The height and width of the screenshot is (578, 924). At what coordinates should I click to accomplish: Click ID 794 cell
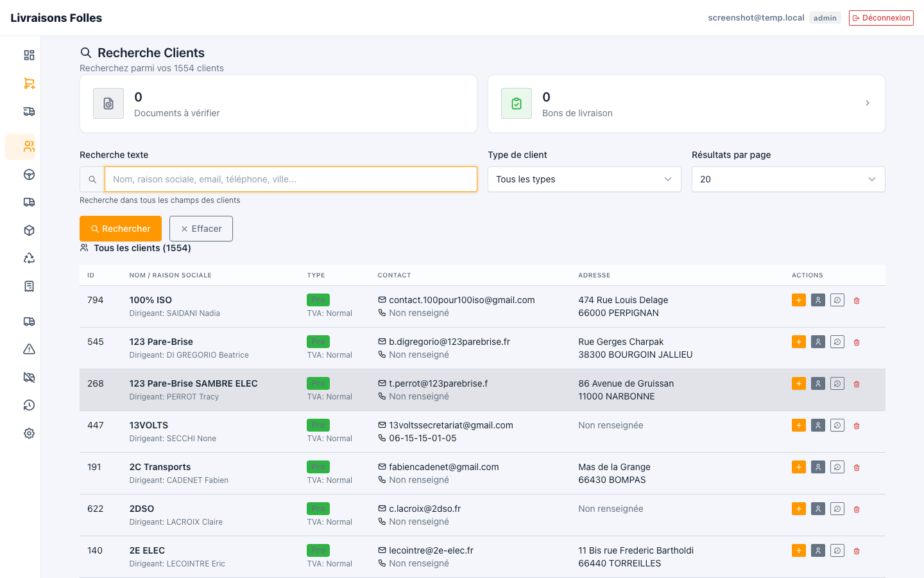(96, 300)
